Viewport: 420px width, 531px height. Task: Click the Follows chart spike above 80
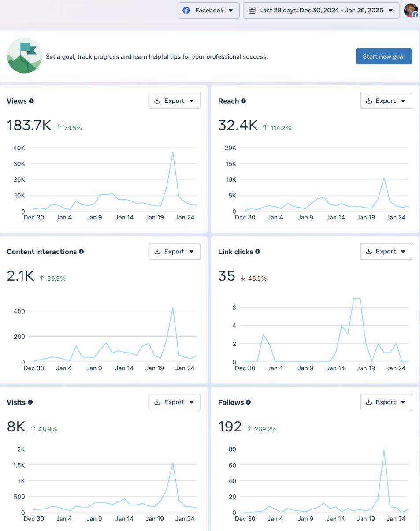(x=384, y=450)
